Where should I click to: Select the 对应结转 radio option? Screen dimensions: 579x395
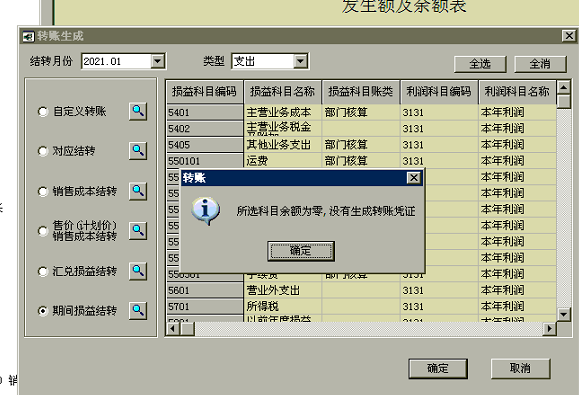tap(43, 151)
